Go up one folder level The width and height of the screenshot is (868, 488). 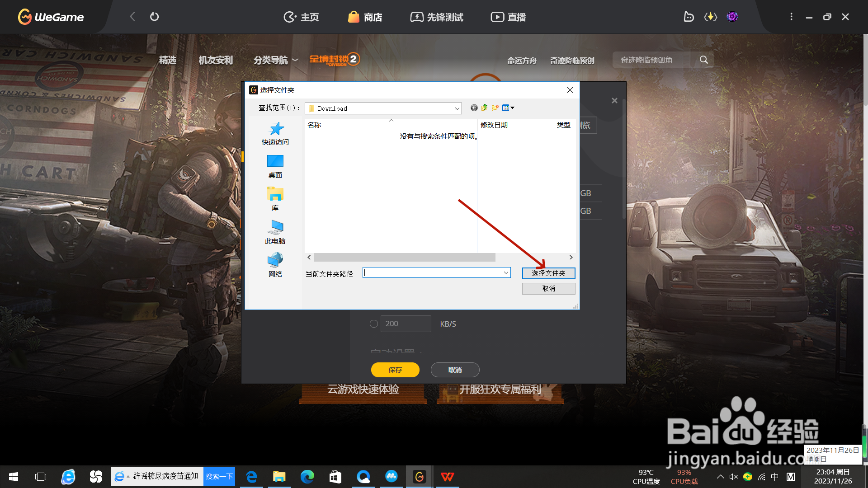tap(485, 108)
